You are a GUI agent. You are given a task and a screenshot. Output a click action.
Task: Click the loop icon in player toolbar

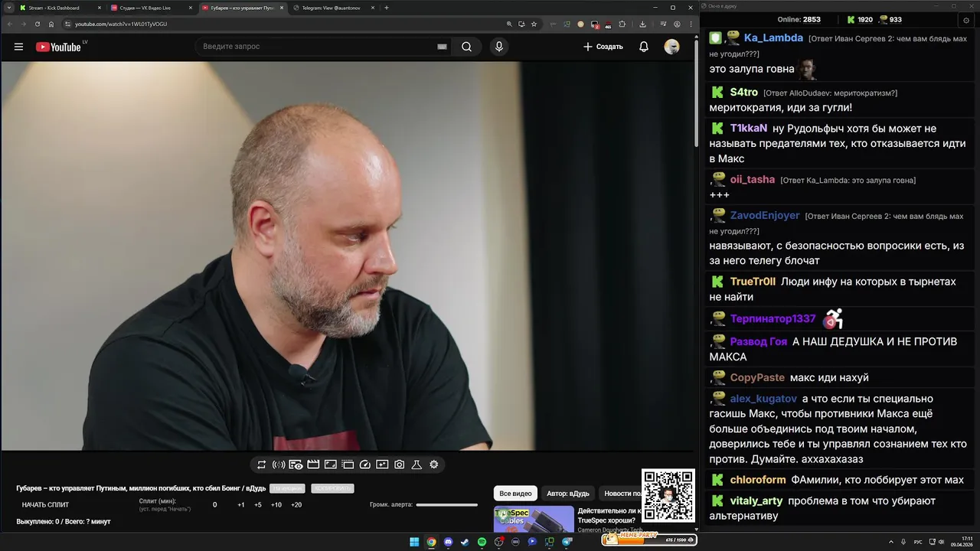262,465
